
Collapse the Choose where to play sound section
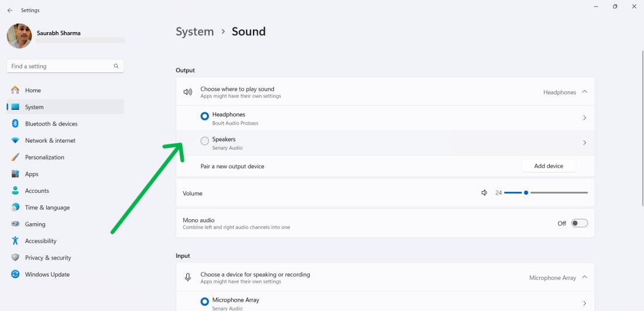pyautogui.click(x=584, y=92)
